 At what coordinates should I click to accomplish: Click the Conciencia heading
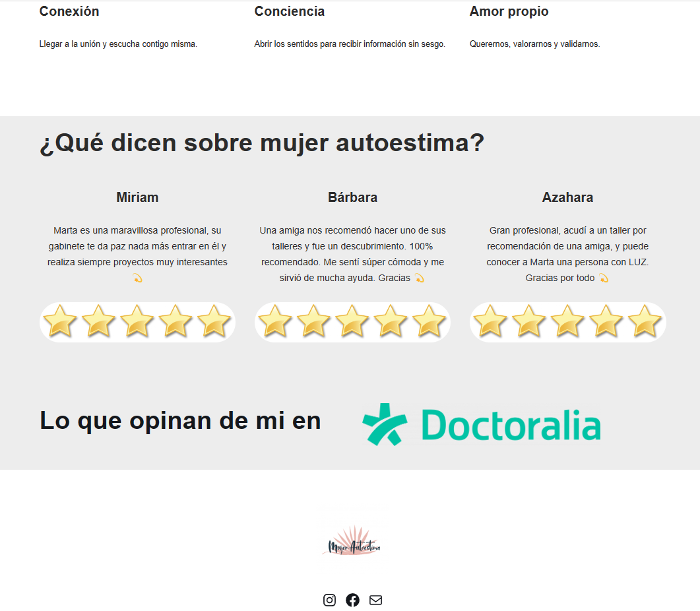[289, 12]
